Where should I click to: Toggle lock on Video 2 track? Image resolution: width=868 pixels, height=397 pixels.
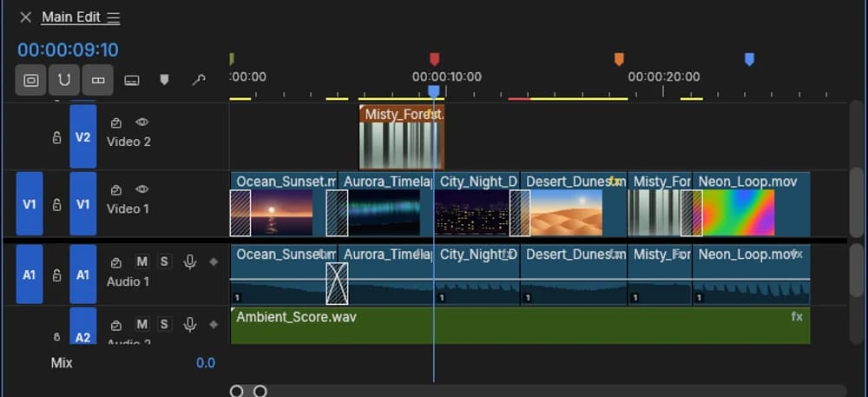[56, 137]
